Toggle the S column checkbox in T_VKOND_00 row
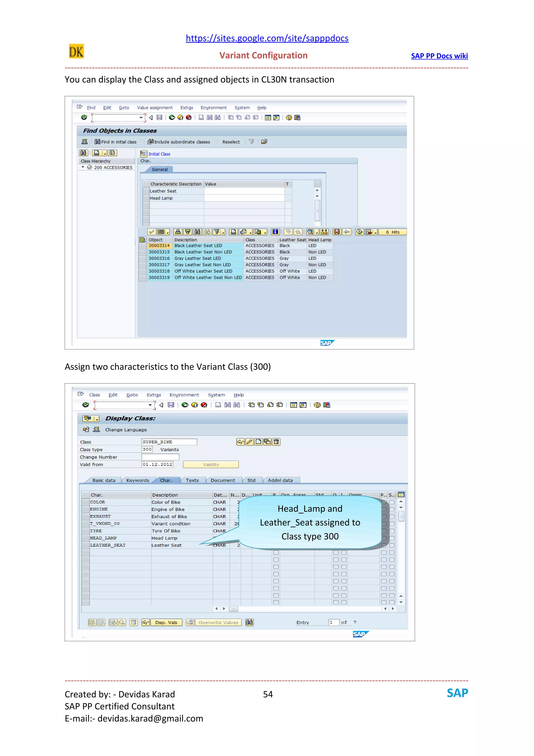 pos(392,524)
